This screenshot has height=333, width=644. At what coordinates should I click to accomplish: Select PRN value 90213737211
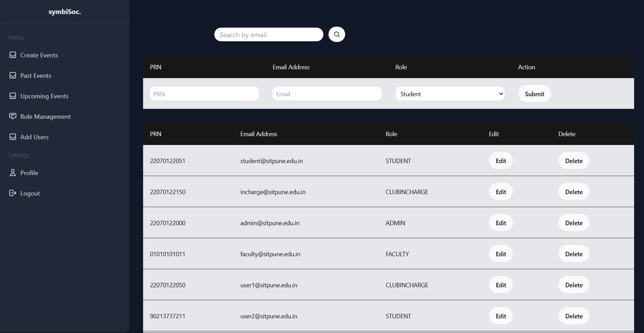click(168, 316)
